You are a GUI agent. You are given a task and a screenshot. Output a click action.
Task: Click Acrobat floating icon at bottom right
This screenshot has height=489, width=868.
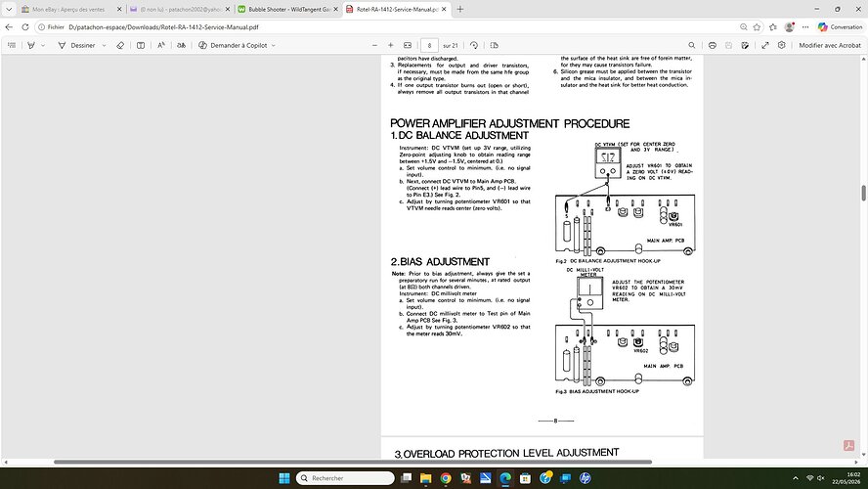coord(848,445)
